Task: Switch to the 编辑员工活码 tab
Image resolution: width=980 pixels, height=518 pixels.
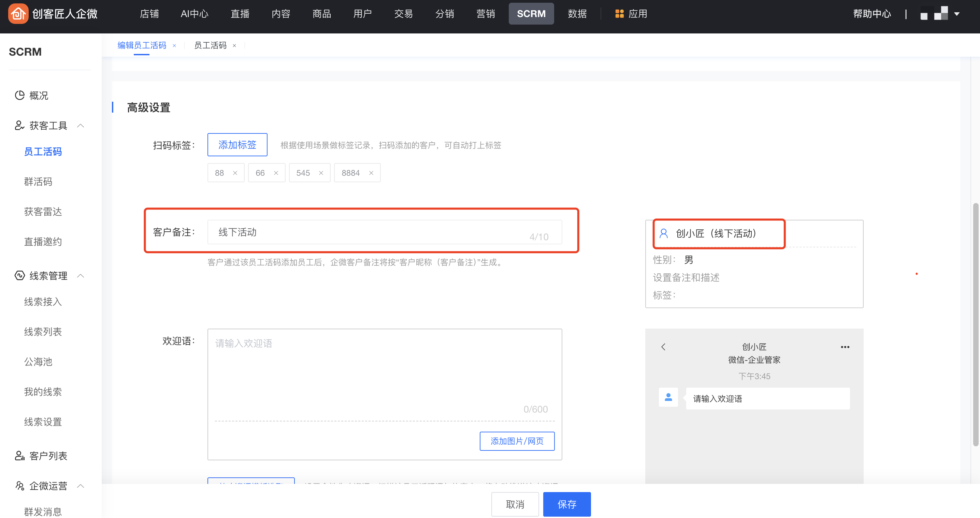Action: pos(142,46)
